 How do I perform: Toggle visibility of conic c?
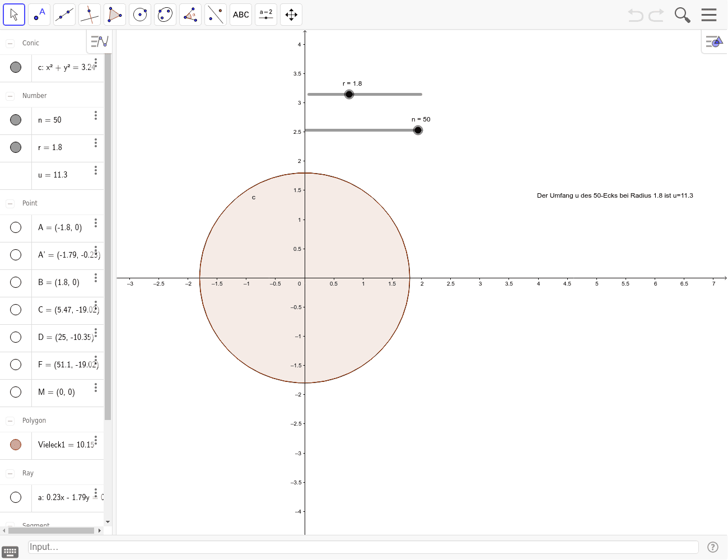tap(16, 67)
